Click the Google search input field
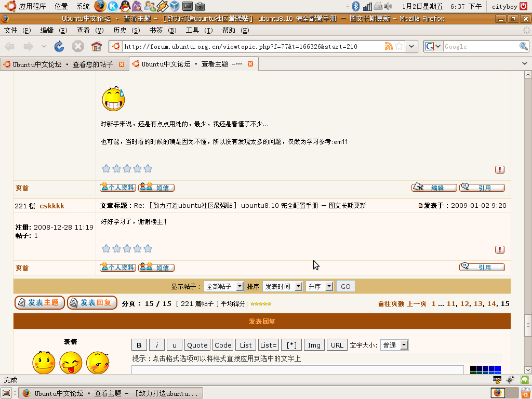The width and height of the screenshot is (532, 399). pyautogui.click(x=481, y=46)
